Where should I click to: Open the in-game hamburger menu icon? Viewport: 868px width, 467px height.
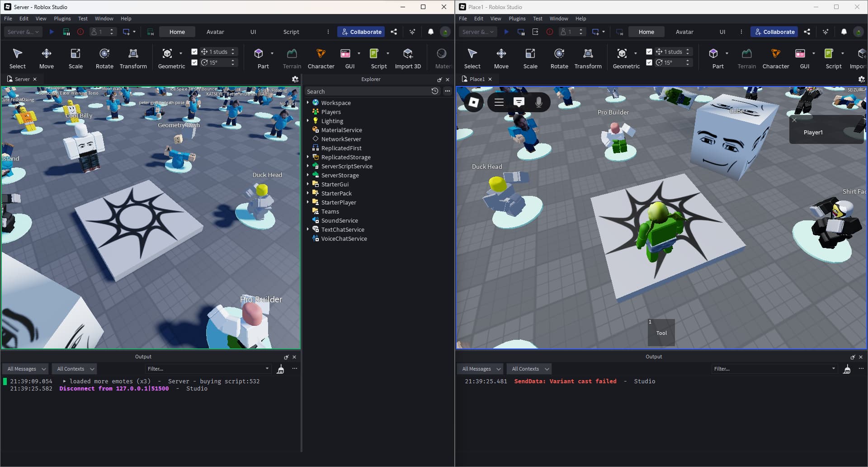(x=499, y=102)
